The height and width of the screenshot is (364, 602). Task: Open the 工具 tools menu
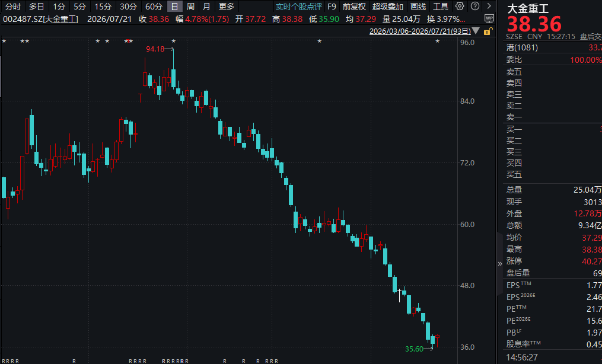[441, 7]
